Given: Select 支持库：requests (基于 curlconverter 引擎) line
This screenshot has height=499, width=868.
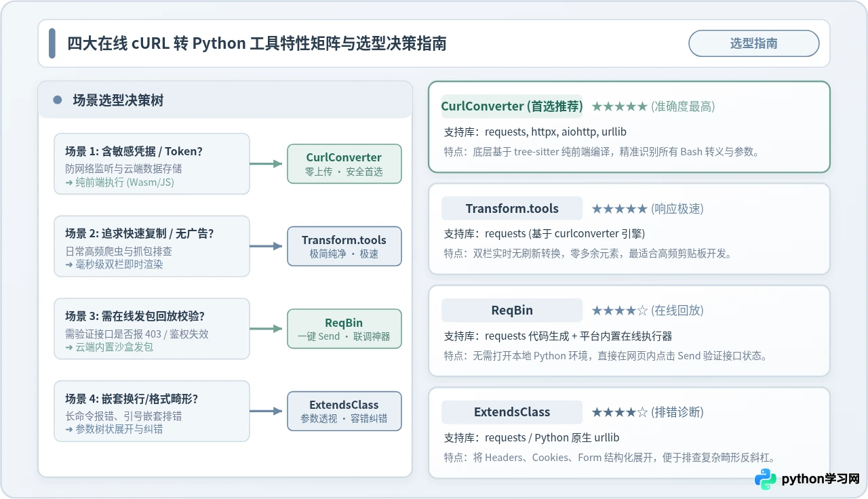Looking at the screenshot, I should coord(544,234).
